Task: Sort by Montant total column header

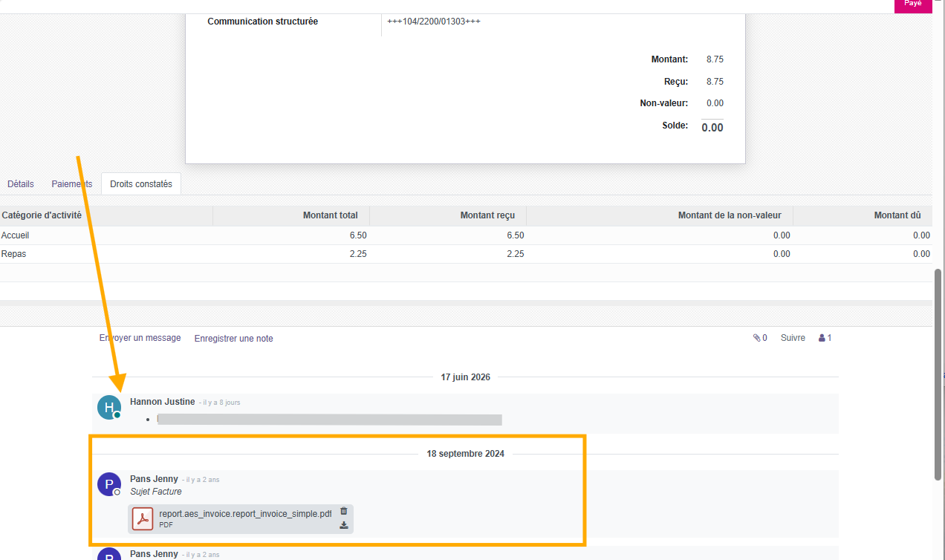Action: pos(291,215)
